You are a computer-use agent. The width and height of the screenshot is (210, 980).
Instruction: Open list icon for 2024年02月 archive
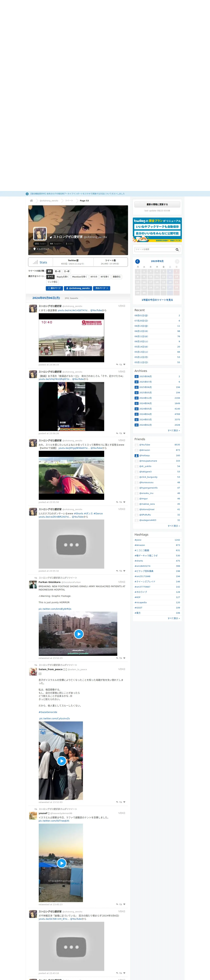coord(136,425)
